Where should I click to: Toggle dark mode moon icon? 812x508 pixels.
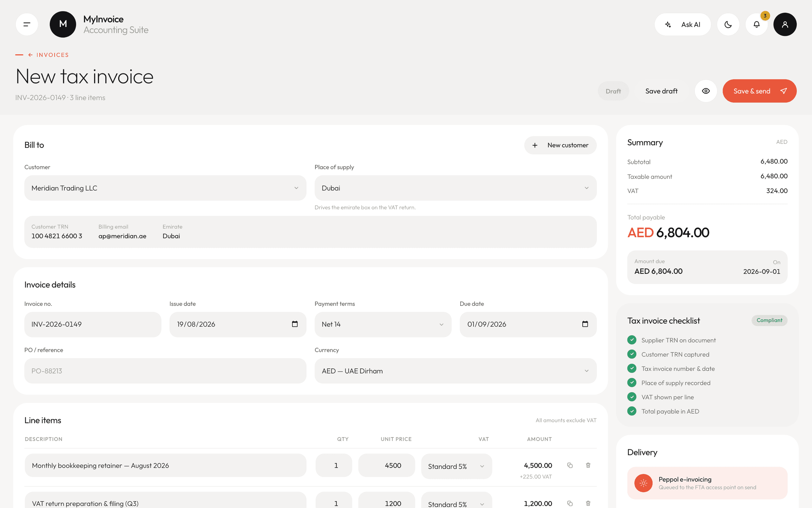pos(728,24)
